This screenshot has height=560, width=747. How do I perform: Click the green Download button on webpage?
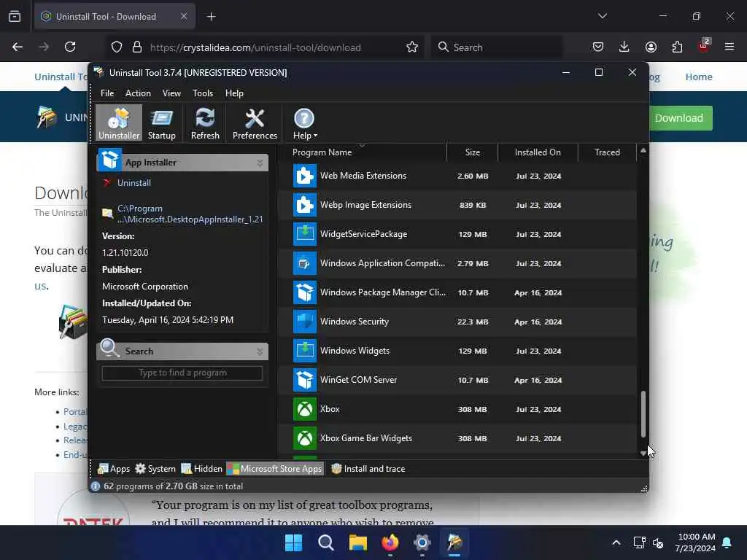click(x=679, y=118)
